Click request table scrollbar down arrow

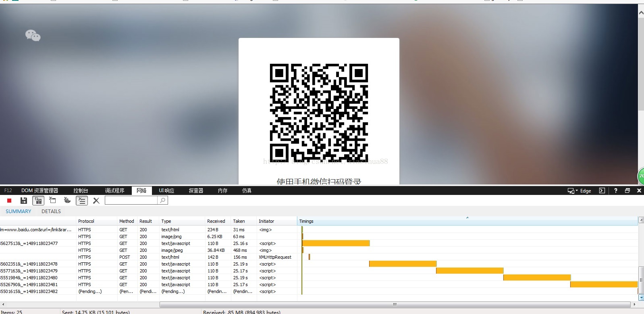(x=641, y=298)
